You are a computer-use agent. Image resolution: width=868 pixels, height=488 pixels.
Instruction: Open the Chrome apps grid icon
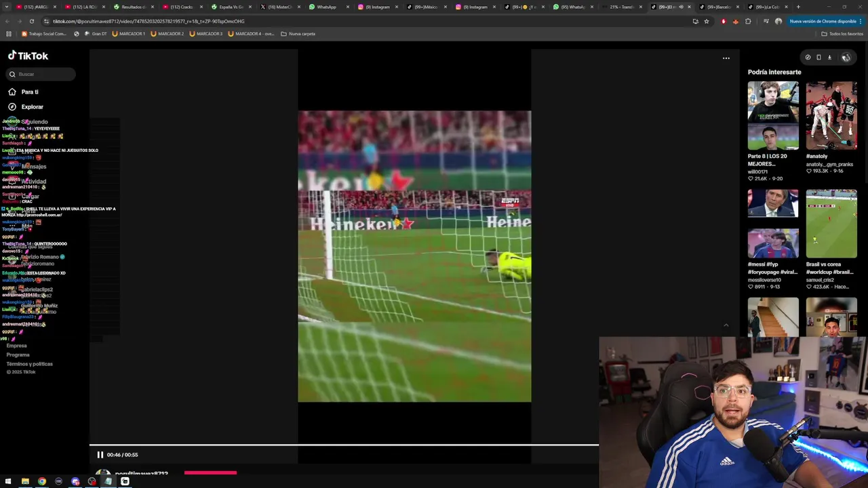[x=8, y=33]
